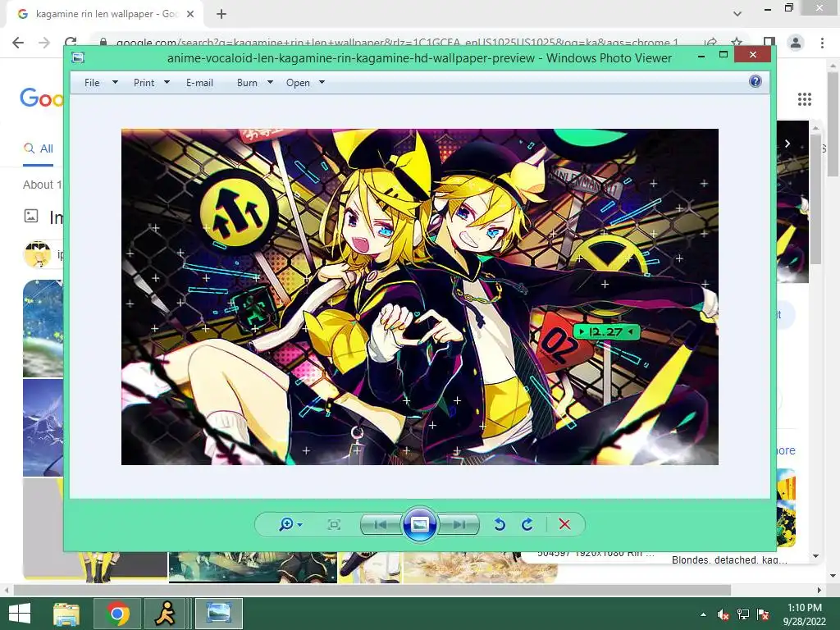Open the zoom magnifier in Photo Viewer
The height and width of the screenshot is (630, 840).
286,524
